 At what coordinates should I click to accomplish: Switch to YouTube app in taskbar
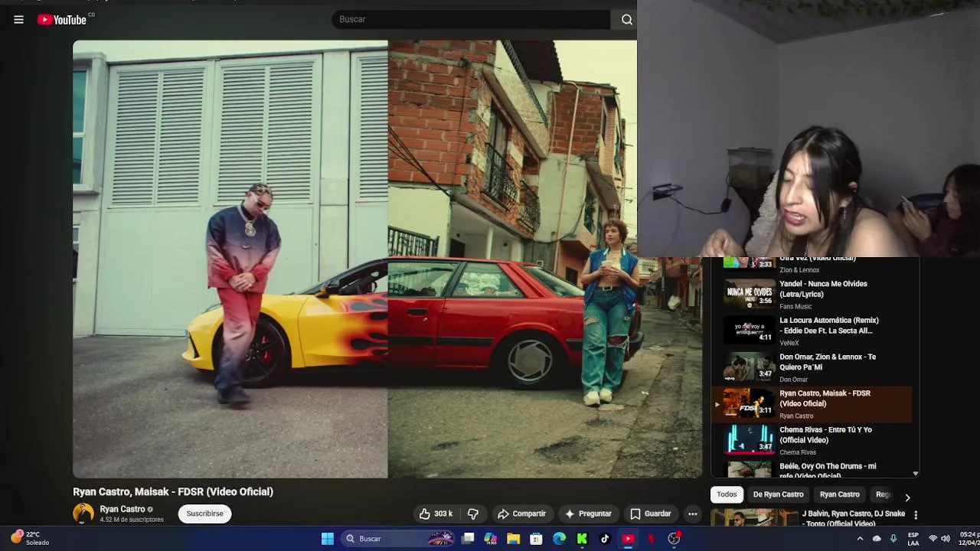628,539
